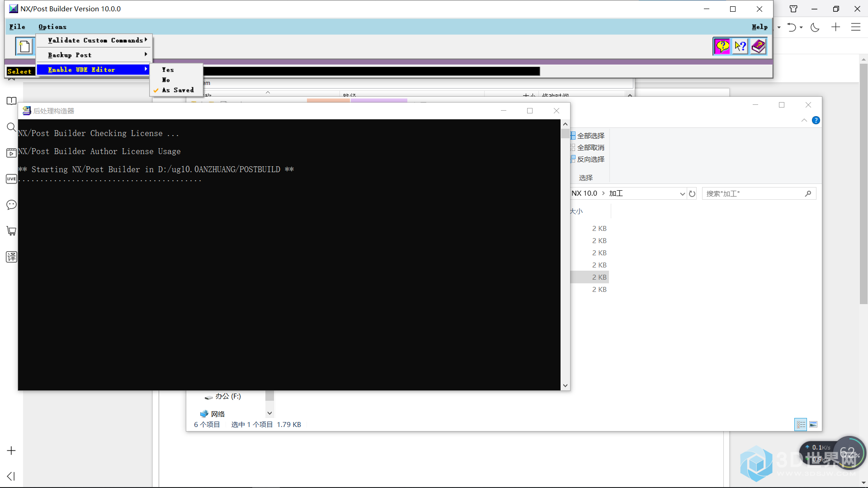Close the NX/Post Builder window

[x=759, y=9]
